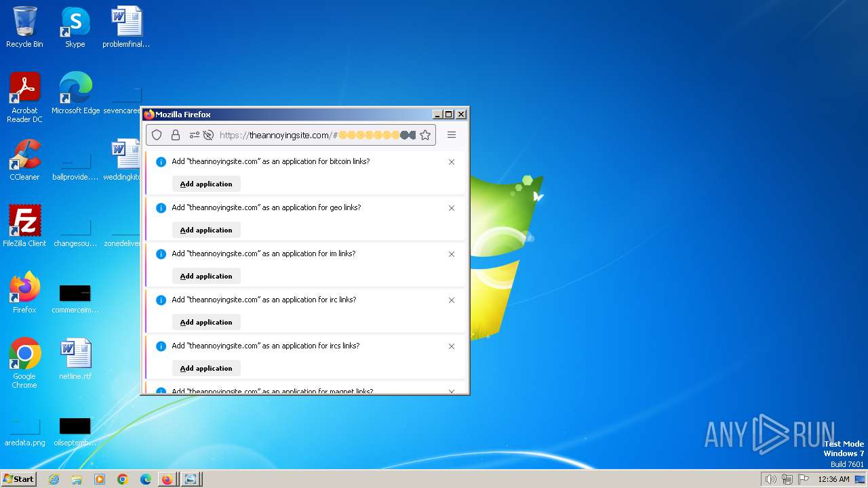Click info icon of irc links notification
This screenshot has width=868, height=488.
point(161,300)
